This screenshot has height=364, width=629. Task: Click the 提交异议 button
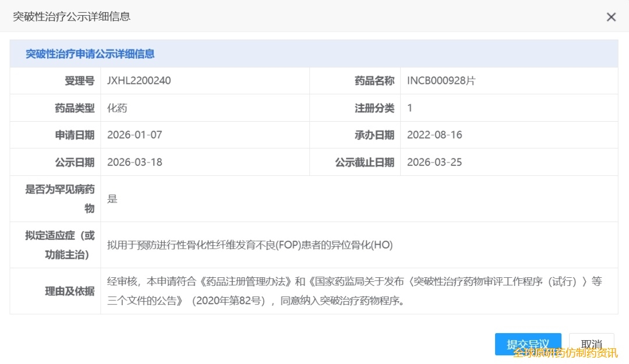pos(528,344)
